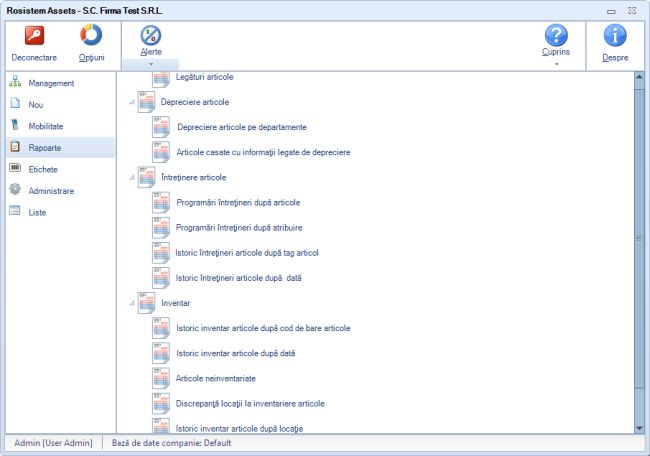Collapse the Depreciere articole tree group
The image size is (650, 456).
[130, 102]
